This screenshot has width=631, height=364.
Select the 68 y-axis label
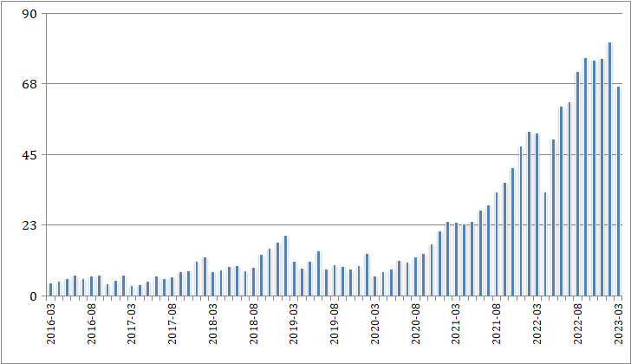click(29, 84)
